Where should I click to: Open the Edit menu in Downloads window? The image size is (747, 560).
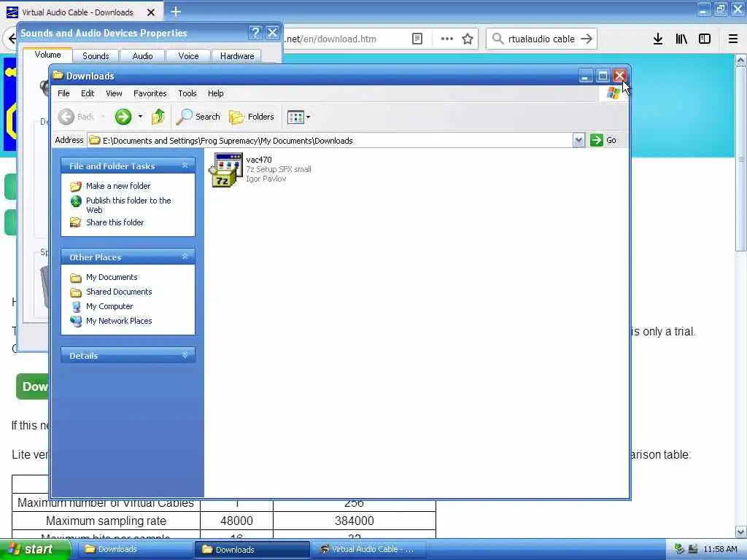(88, 93)
